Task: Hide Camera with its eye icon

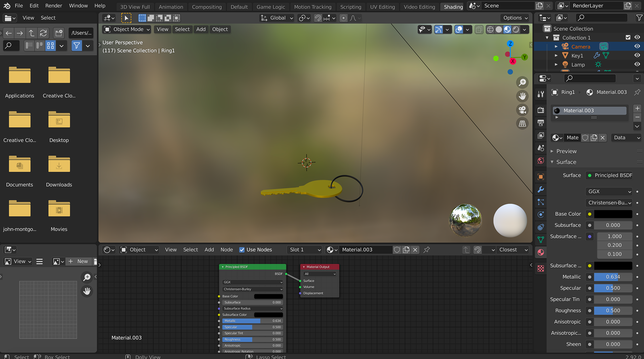Action: pos(637,46)
